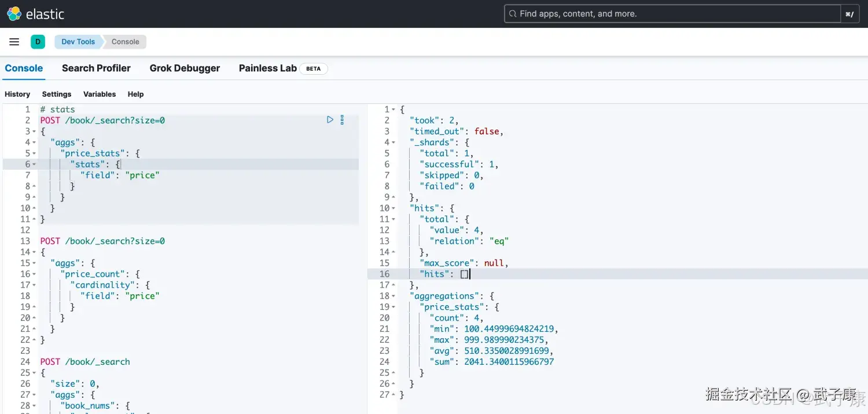The height and width of the screenshot is (414, 868).
Task: Open Console Settings
Action: (56, 94)
